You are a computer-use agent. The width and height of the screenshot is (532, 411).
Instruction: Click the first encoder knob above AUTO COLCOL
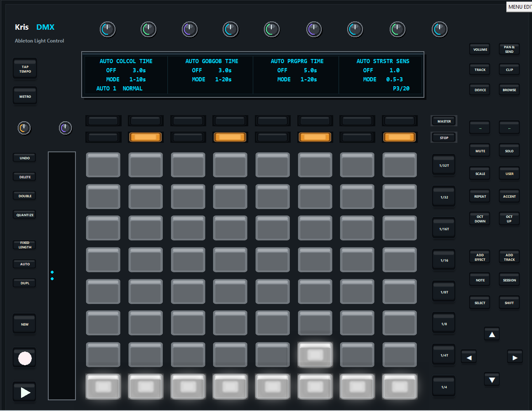point(107,29)
